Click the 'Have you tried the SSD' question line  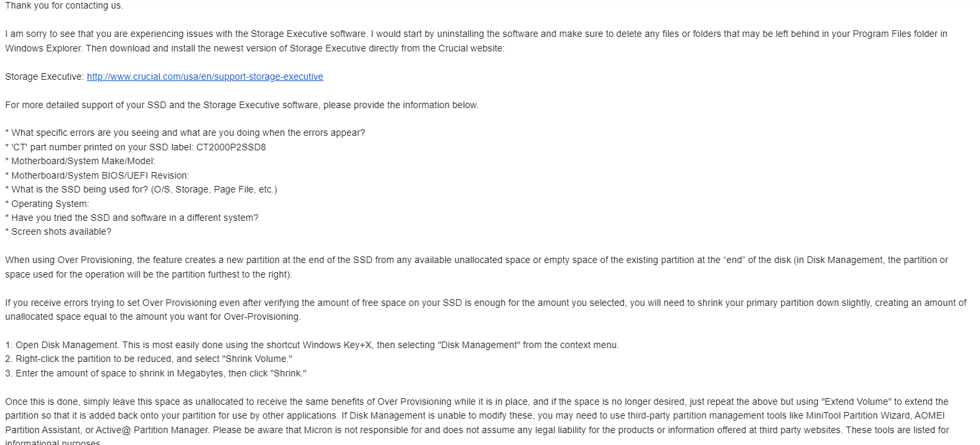pos(132,218)
